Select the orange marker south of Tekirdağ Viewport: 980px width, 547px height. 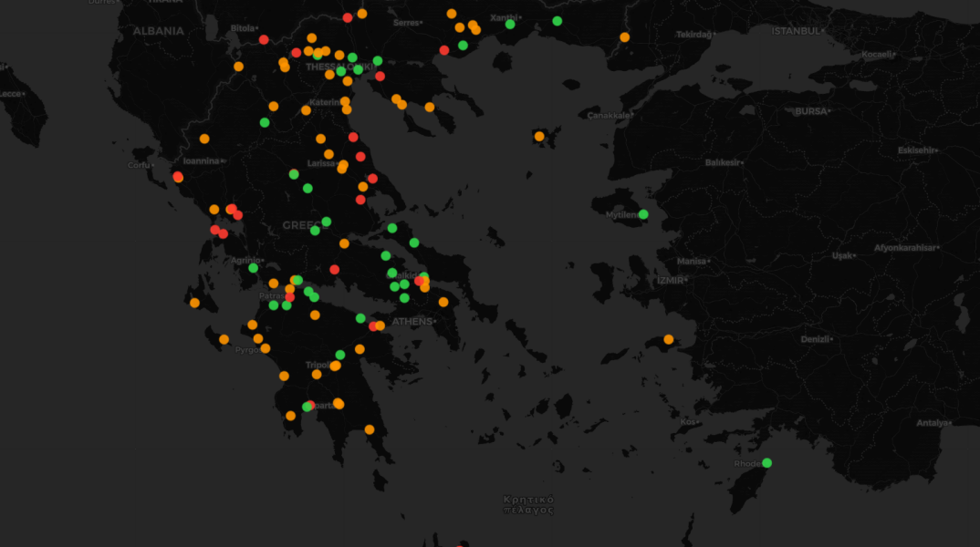[624, 37]
